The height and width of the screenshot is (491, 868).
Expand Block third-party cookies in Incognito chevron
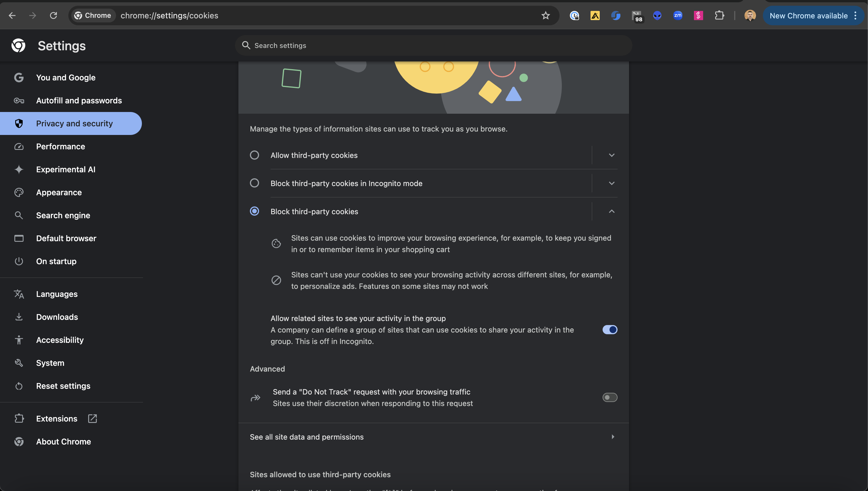click(612, 183)
